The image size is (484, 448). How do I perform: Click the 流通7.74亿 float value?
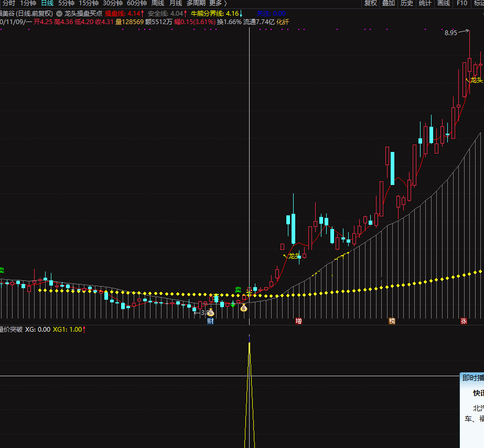(259, 22)
